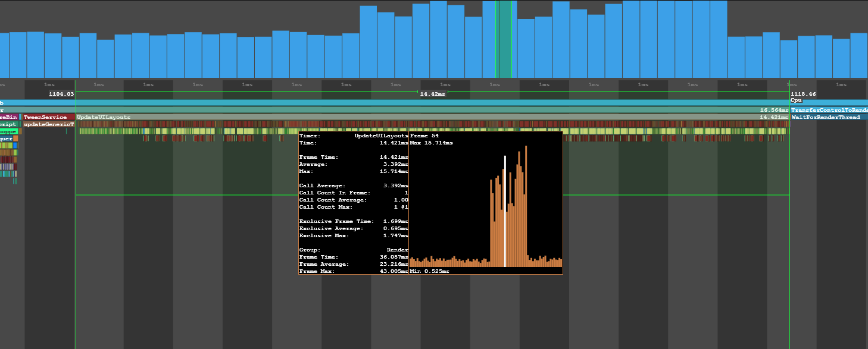
Task: Click the 16.564ms duration label
Action: tap(774, 110)
